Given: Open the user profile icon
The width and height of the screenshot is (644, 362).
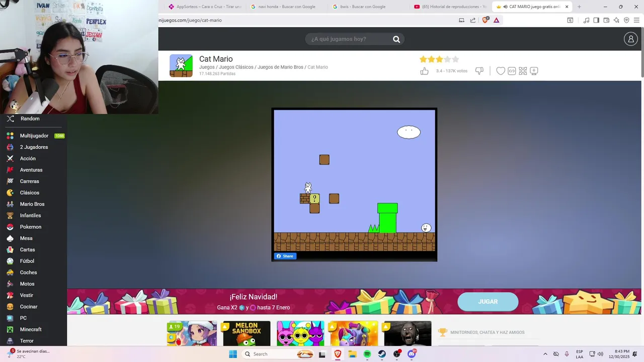Looking at the screenshot, I should [x=630, y=39].
